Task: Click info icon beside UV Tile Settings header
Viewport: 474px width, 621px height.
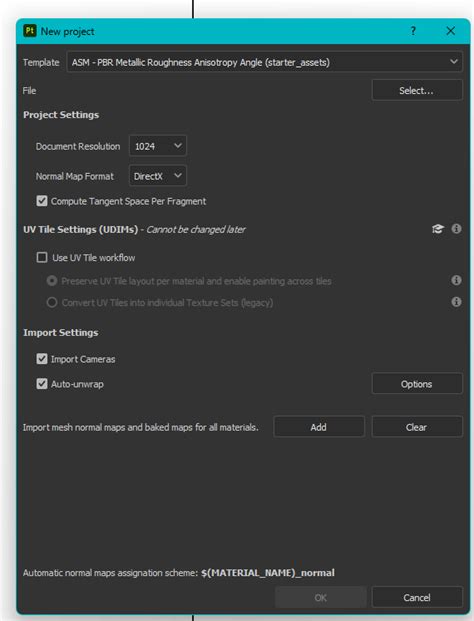Action: [456, 229]
